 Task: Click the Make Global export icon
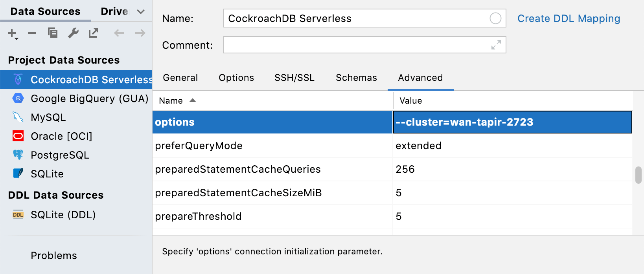tap(94, 33)
